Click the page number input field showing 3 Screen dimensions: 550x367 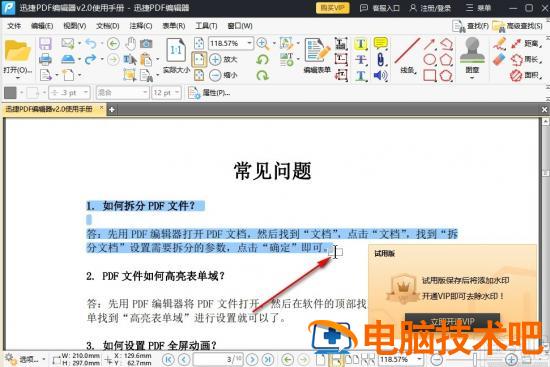coord(217,359)
